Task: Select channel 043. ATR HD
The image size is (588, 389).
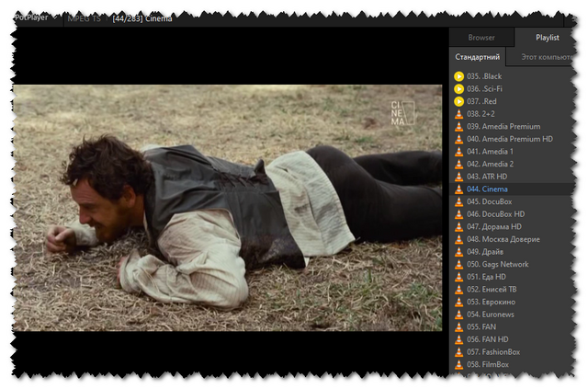Action: pos(487,177)
